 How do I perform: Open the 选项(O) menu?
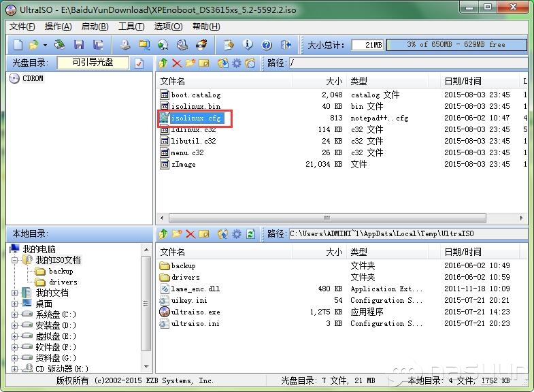168,27
